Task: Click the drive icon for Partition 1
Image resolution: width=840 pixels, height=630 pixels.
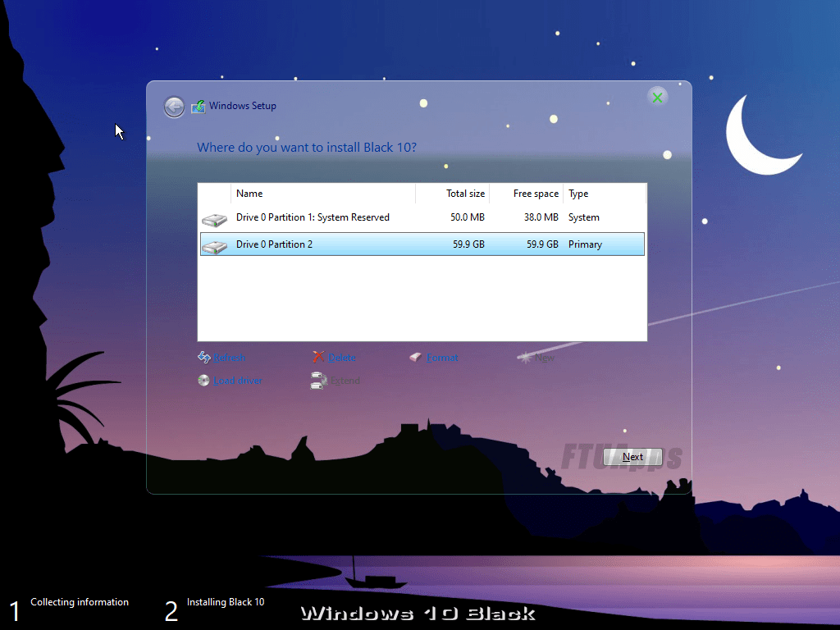Action: pos(214,218)
